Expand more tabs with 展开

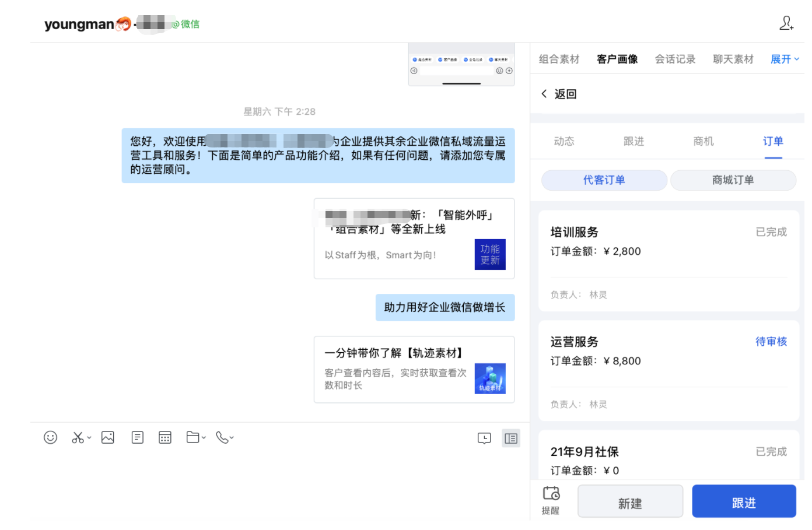[x=785, y=59]
